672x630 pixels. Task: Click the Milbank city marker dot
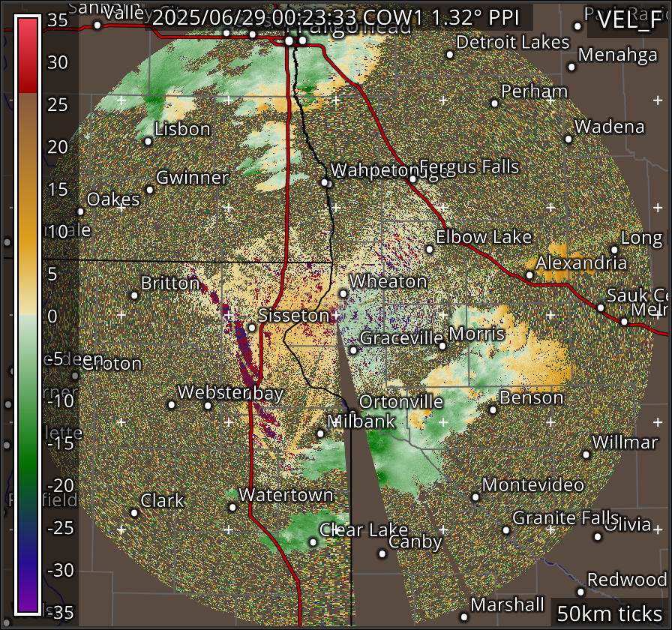click(320, 433)
